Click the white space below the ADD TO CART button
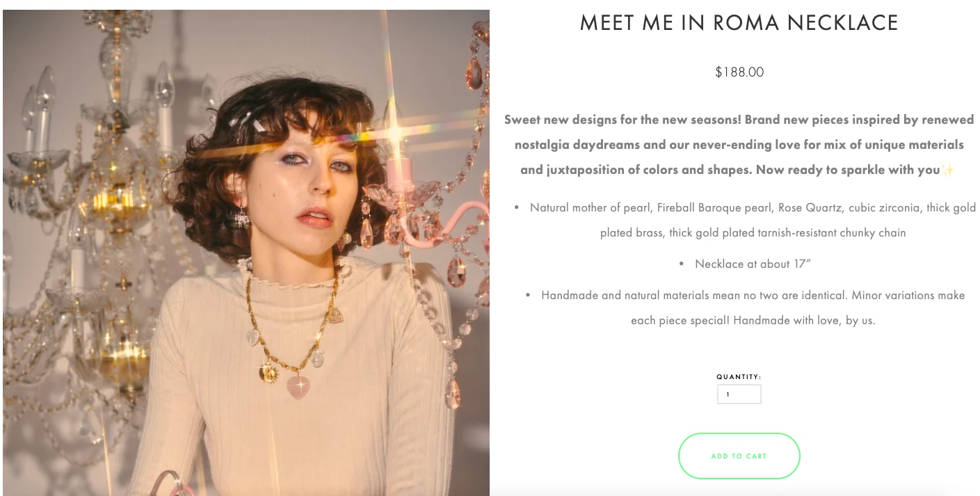Viewport: 980px width, 496px height. coord(739,488)
